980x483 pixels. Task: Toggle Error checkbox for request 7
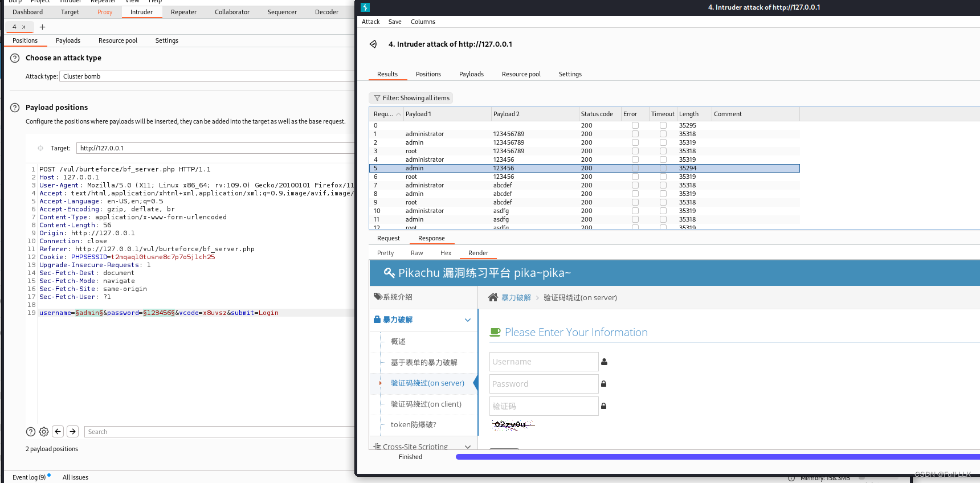(635, 185)
